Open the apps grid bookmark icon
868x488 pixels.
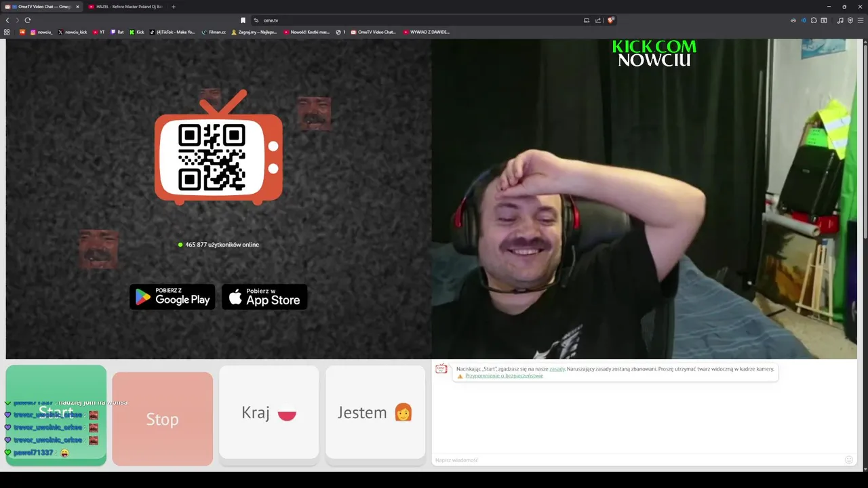pyautogui.click(x=7, y=32)
